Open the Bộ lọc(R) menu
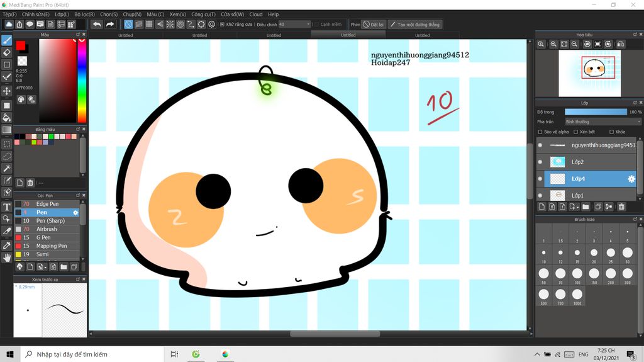Screen dimensions: 644x362 click(x=85, y=14)
